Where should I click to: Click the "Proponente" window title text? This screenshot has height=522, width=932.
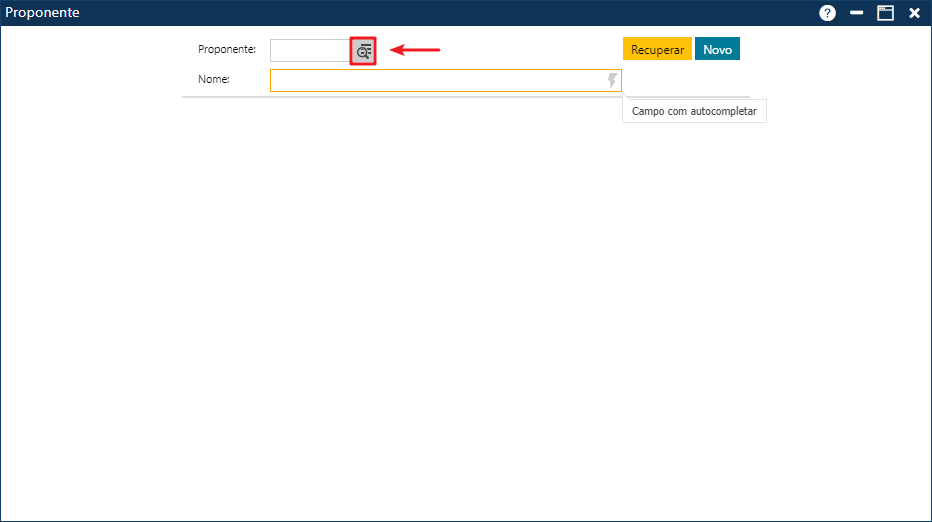42,13
